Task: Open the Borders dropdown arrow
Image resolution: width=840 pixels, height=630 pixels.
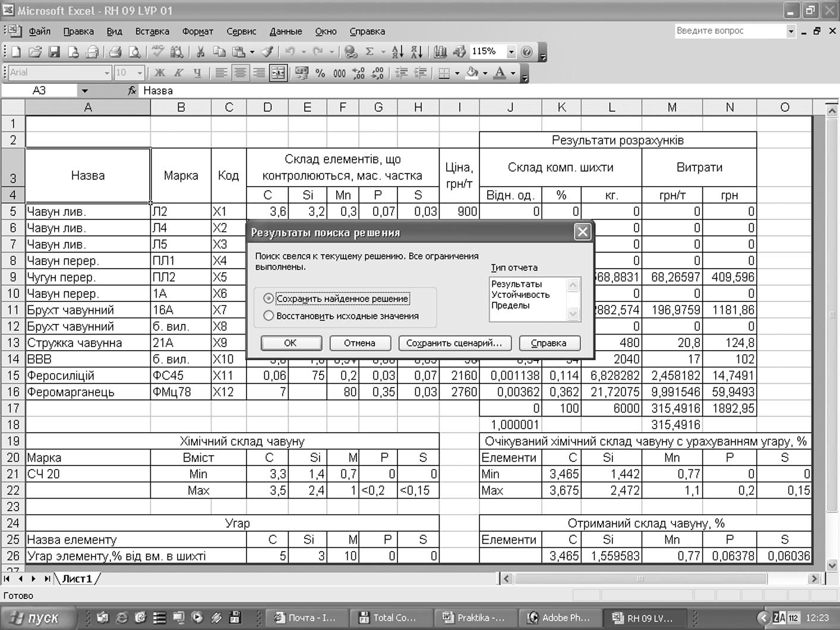Action: [457, 73]
